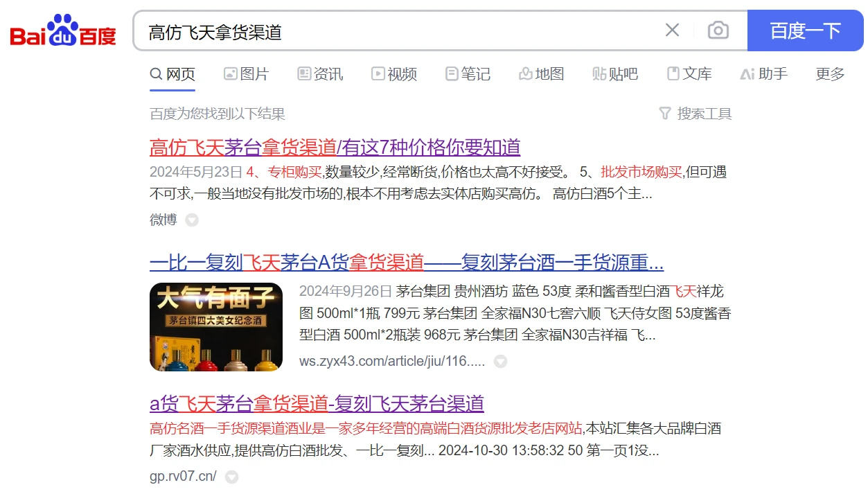Select the 网页 tab
The width and height of the screenshot is (868, 503).
tap(172, 74)
